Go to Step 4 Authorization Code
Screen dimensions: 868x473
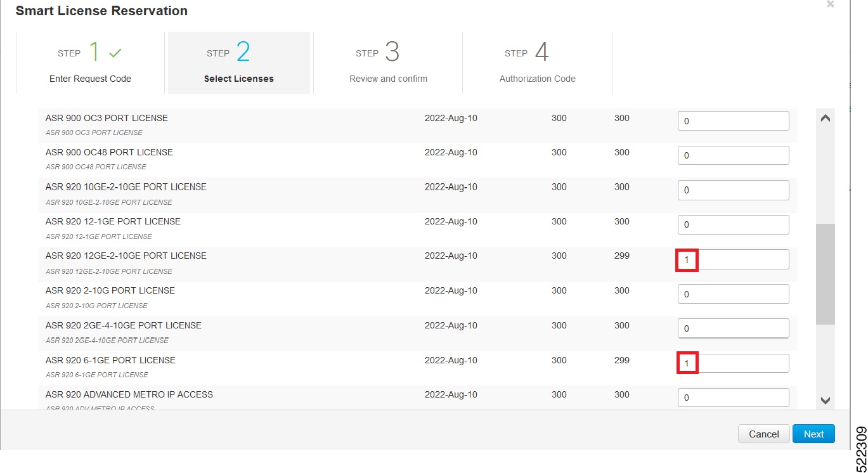[537, 63]
